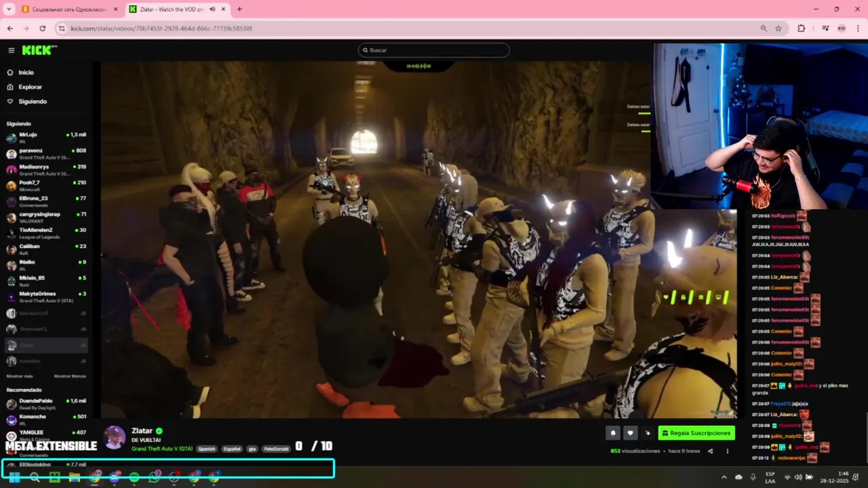Open Calliban channel in followed list
Screen dimensions: 868x488
click(46, 248)
